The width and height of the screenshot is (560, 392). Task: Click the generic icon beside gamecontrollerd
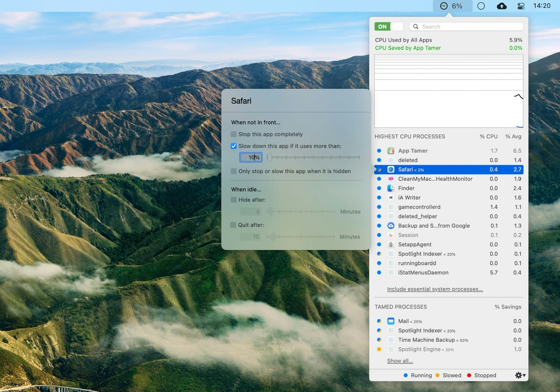[391, 207]
